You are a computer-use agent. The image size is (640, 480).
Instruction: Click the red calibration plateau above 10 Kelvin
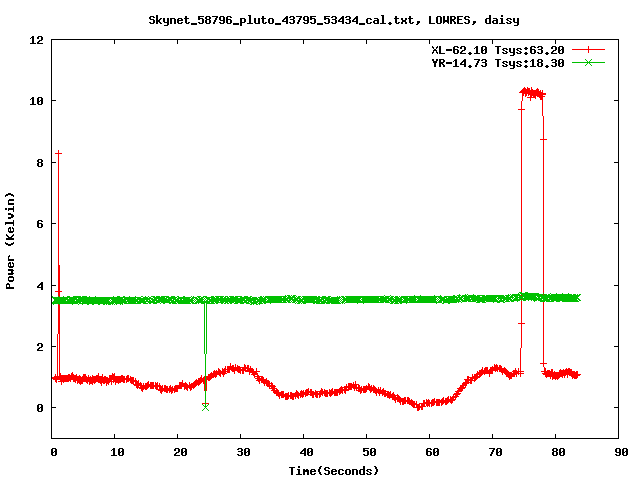pyautogui.click(x=532, y=93)
